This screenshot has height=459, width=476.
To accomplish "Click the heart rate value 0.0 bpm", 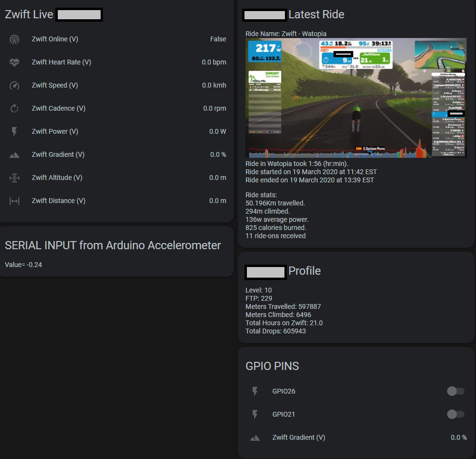I will 214,62.
